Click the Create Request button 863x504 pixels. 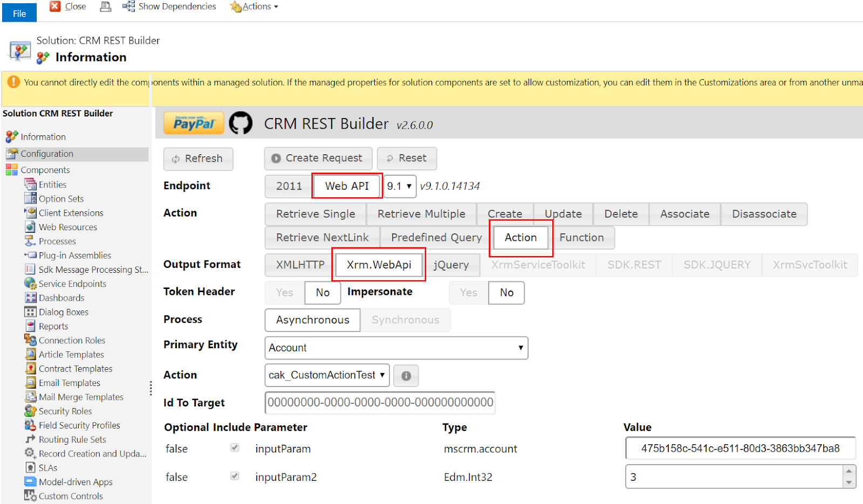click(x=318, y=158)
